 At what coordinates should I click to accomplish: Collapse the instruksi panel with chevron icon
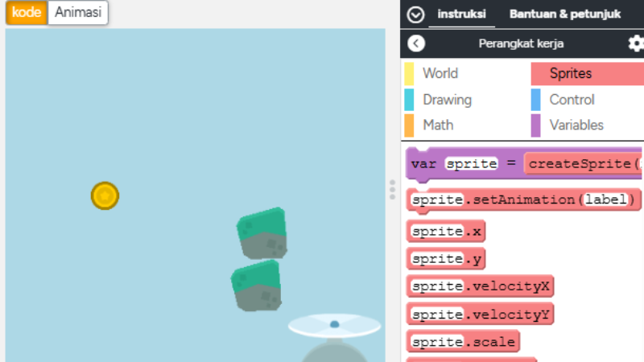415,14
